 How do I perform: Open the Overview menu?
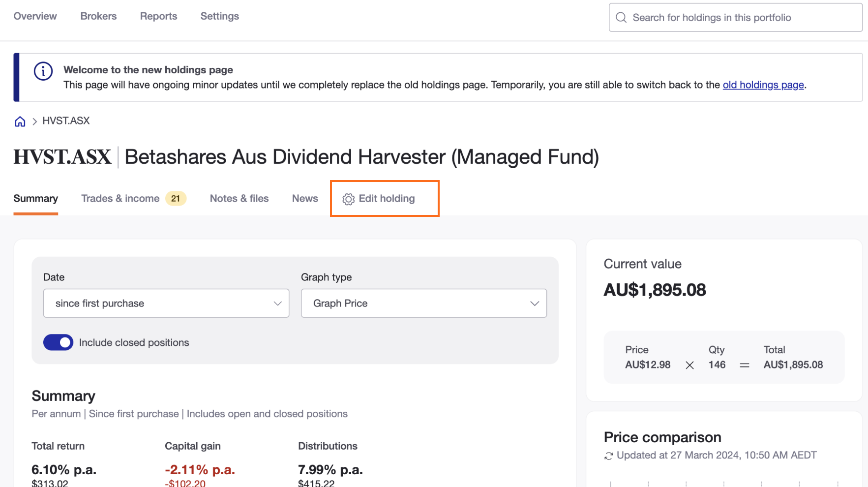click(x=35, y=16)
